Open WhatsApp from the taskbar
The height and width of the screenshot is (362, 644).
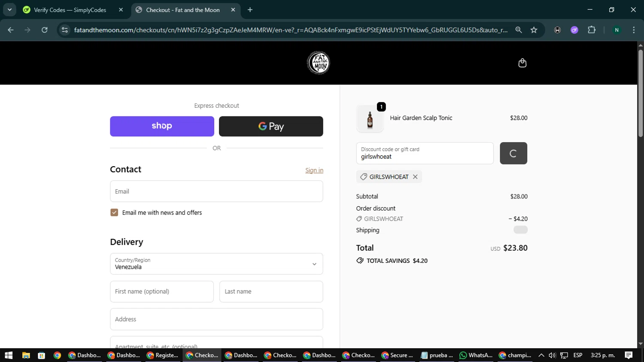[476, 355]
